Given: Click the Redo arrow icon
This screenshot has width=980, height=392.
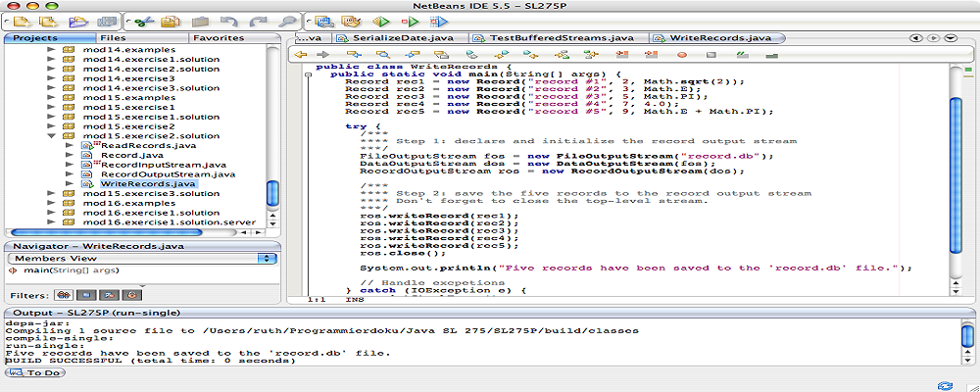Looking at the screenshot, I should [x=258, y=22].
